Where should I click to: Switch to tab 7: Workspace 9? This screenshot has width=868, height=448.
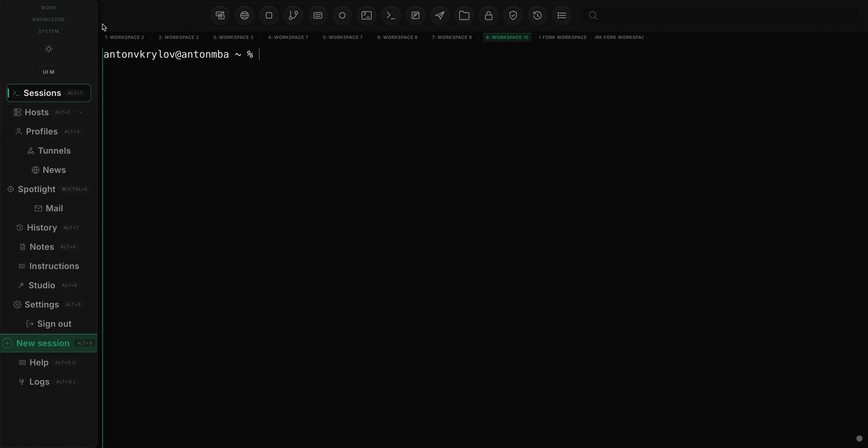point(452,37)
